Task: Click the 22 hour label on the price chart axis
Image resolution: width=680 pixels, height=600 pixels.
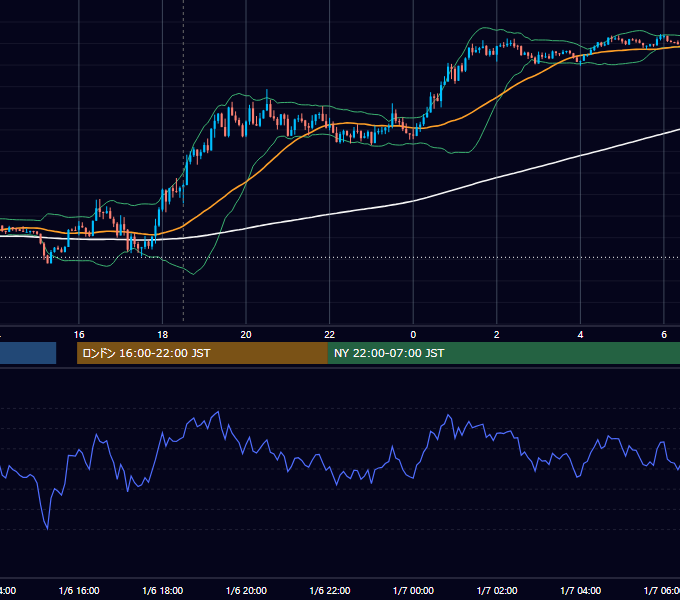Action: click(330, 335)
